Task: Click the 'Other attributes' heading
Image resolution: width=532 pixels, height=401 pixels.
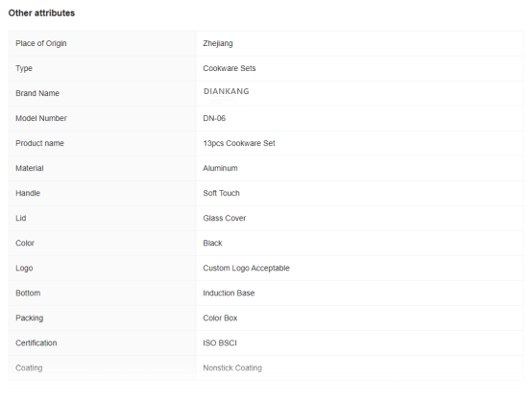Action: point(41,12)
